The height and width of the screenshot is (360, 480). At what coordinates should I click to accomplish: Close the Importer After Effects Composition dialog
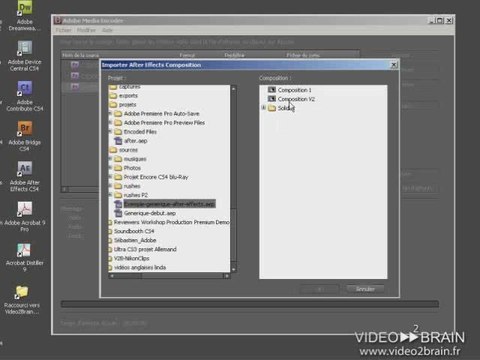(x=394, y=65)
